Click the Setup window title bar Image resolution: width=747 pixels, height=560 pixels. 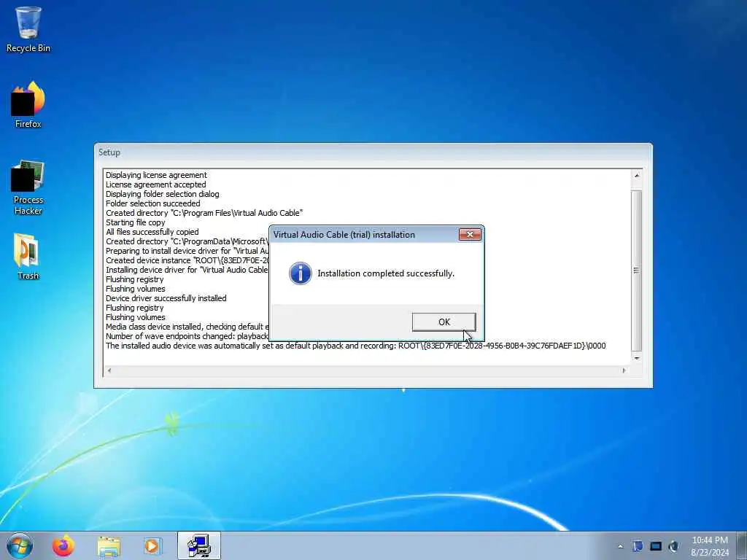(x=373, y=152)
